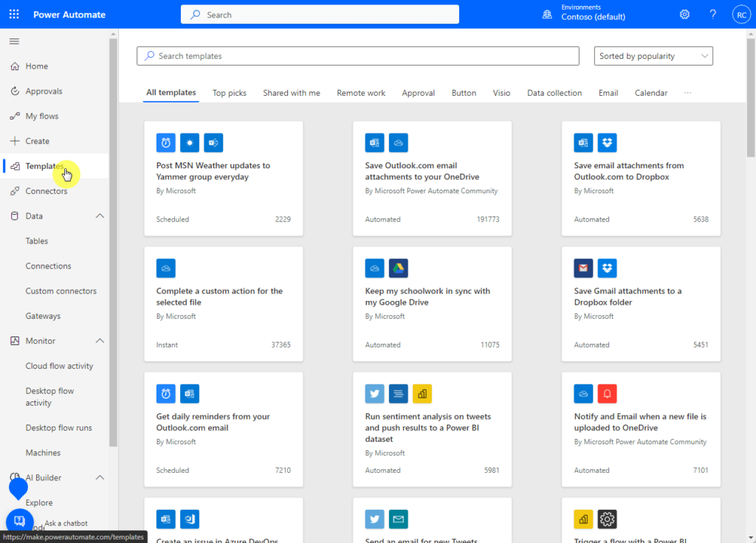756x543 pixels.
Task: Select the All templates tab
Action: click(171, 92)
